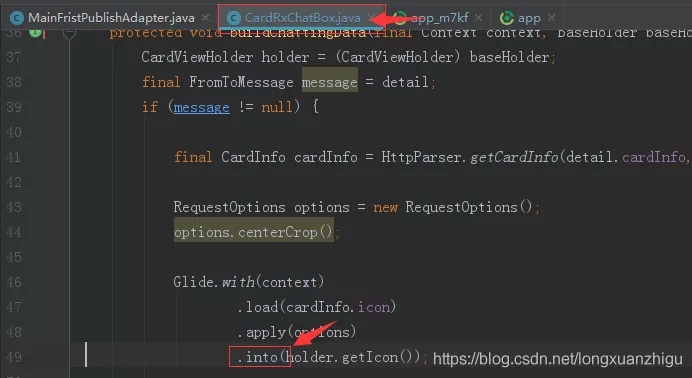Click the class icon on CardRxChatBox.java tab
692x378 pixels.
pos(233,18)
